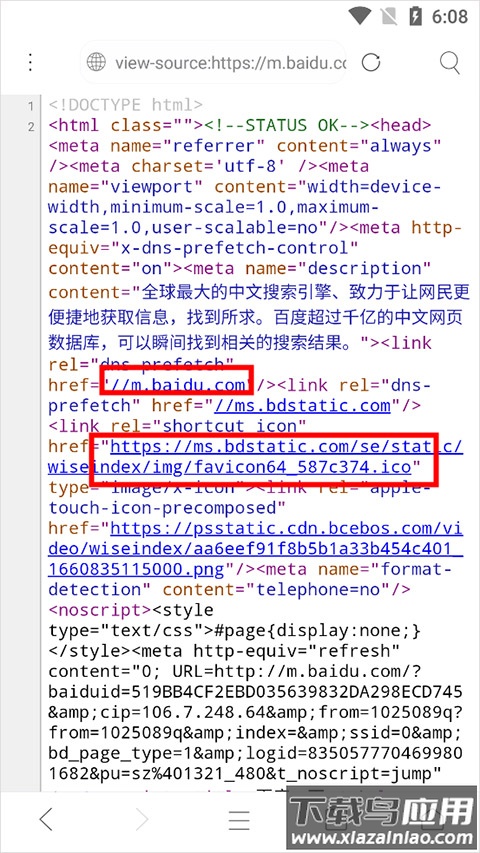Screen dimensions: 480x853
Task: Tap the noscript tag text
Action: [100, 610]
